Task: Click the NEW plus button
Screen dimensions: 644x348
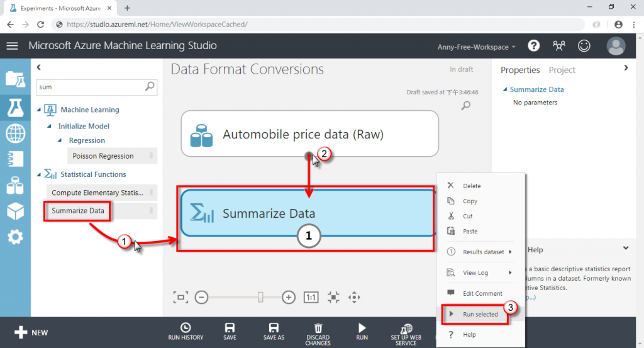Action: tap(31, 332)
